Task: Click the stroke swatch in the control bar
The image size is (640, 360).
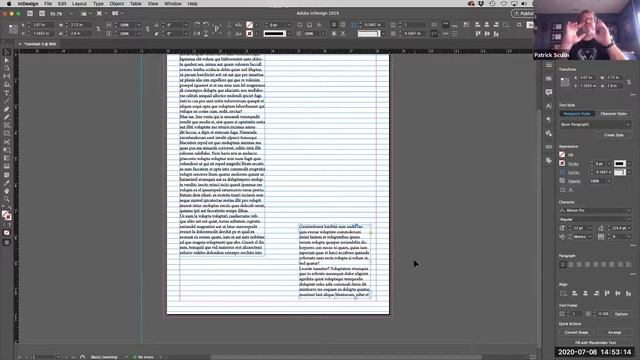Action: 249,33
